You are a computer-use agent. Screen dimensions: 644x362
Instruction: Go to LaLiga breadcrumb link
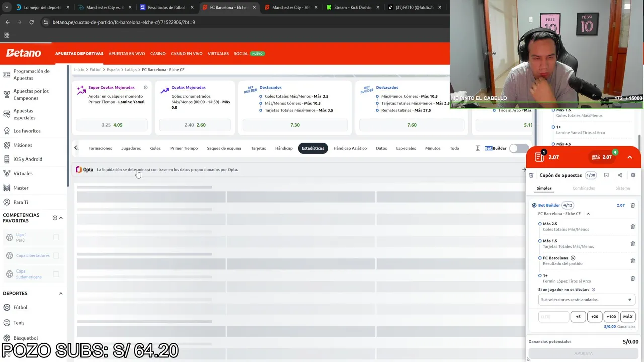[131, 70]
